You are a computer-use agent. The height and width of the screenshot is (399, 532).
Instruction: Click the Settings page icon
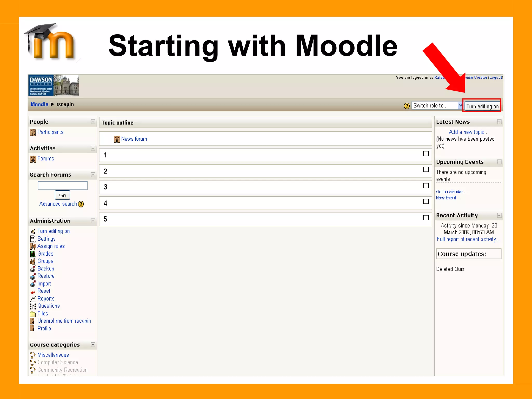(x=33, y=239)
